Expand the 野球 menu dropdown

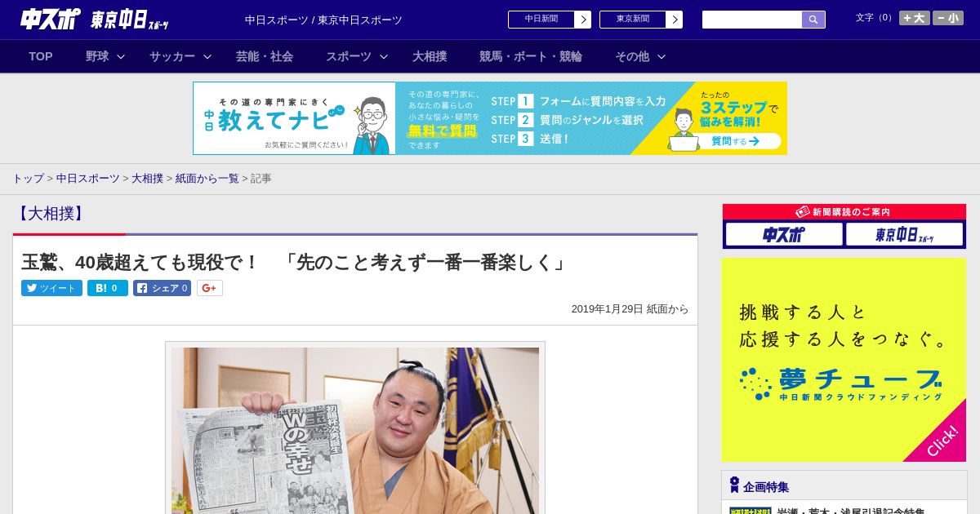pyautogui.click(x=105, y=56)
